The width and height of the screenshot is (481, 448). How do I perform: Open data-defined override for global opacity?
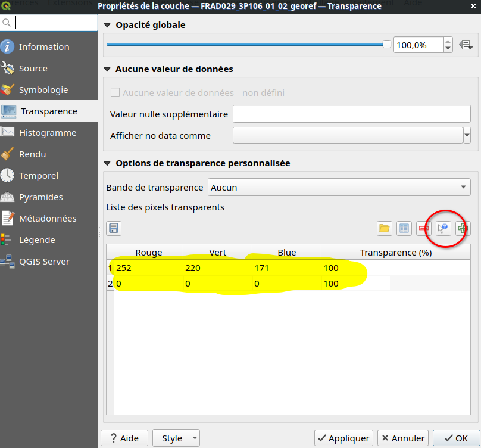466,45
